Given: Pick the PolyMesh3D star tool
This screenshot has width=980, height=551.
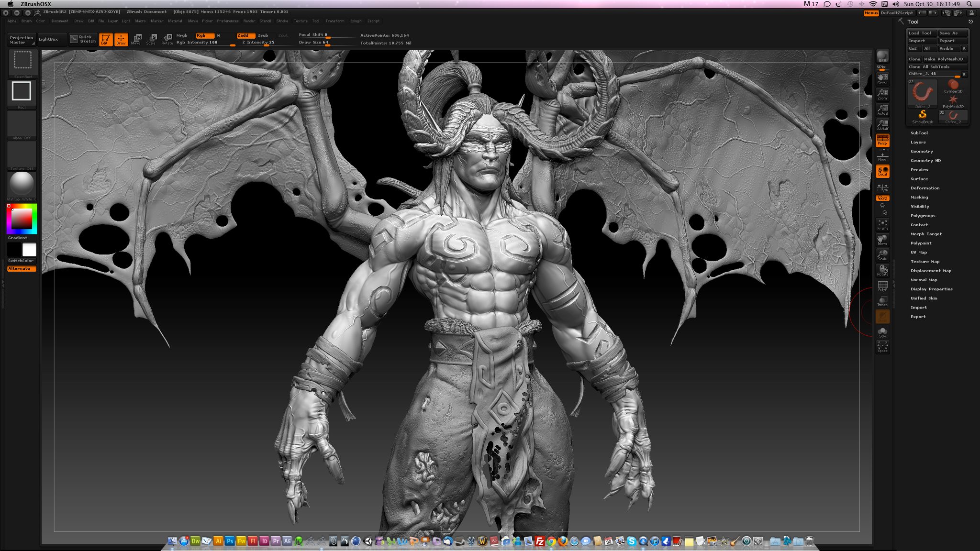Looking at the screenshot, I should point(953,101).
